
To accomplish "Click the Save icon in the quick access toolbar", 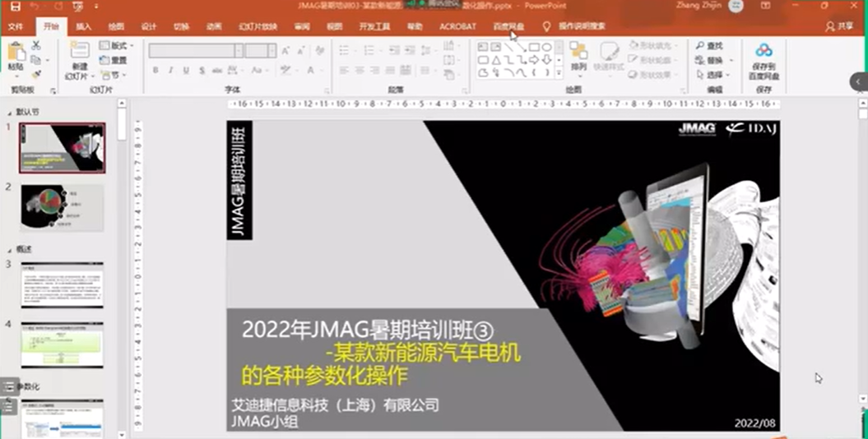I will pos(15,7).
